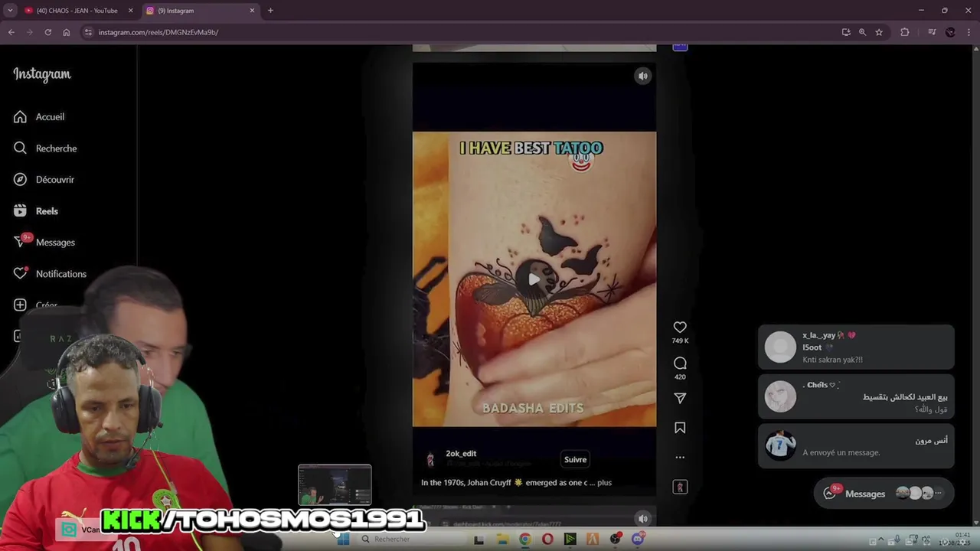Expand caption with plus link
The image size is (980, 551).
[605, 483]
